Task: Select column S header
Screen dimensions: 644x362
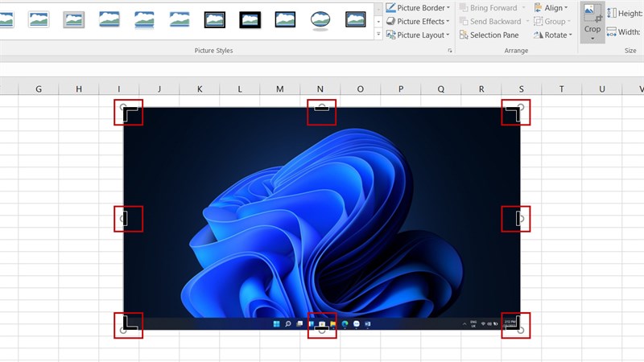Action: tap(522, 89)
